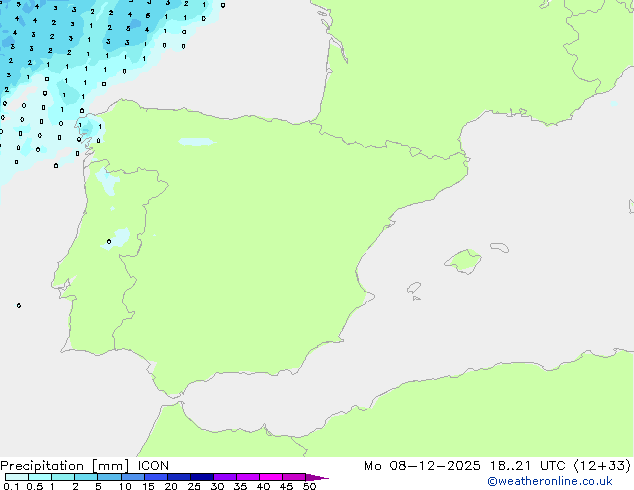Image resolution: width=634 pixels, height=490 pixels.
Task: Click the 20–25 mm dark blue swatch
Action: coord(179,477)
